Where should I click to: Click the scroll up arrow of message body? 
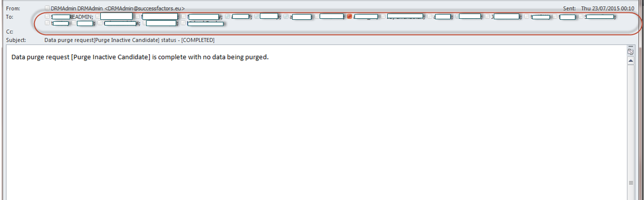pos(631,61)
